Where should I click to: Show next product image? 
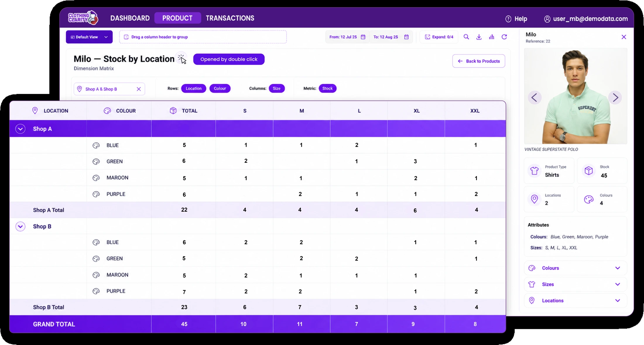(615, 98)
